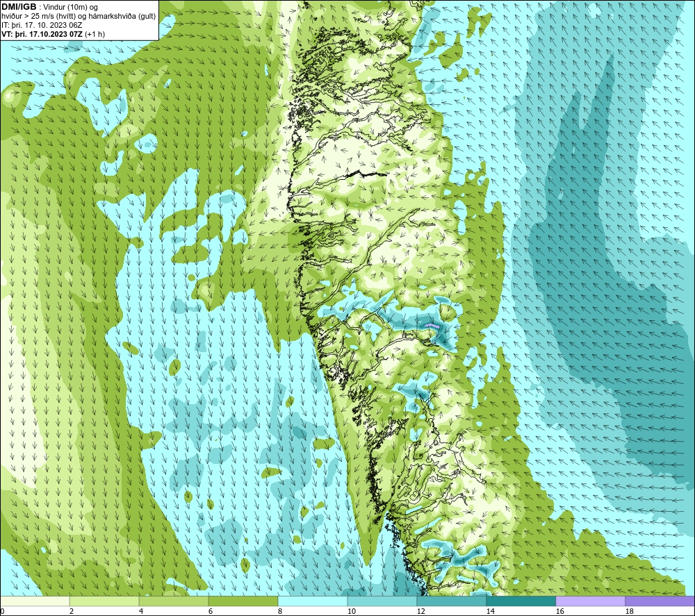Image resolution: width=695 pixels, height=616 pixels.
Task: Click the 'DMI/IGB' title text
Action: pyautogui.click(x=19, y=7)
